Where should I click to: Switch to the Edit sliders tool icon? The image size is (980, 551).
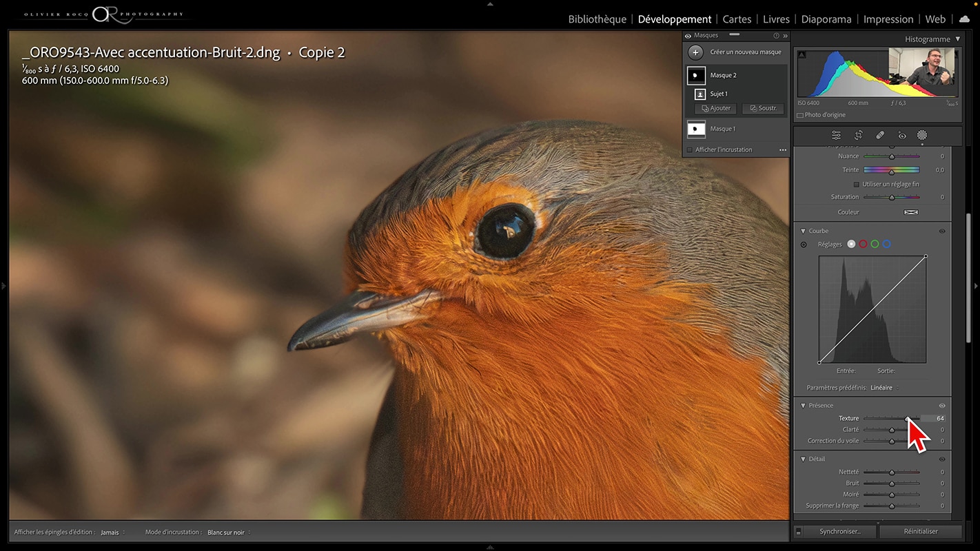(x=836, y=136)
